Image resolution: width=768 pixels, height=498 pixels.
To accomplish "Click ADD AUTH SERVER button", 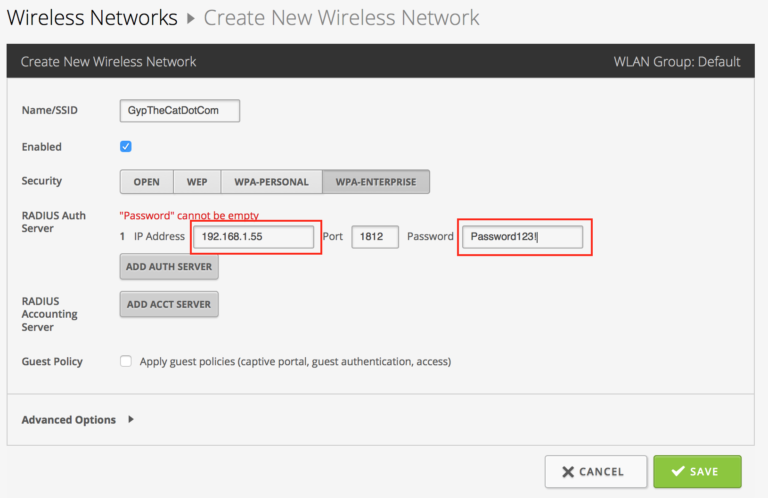I will (169, 266).
